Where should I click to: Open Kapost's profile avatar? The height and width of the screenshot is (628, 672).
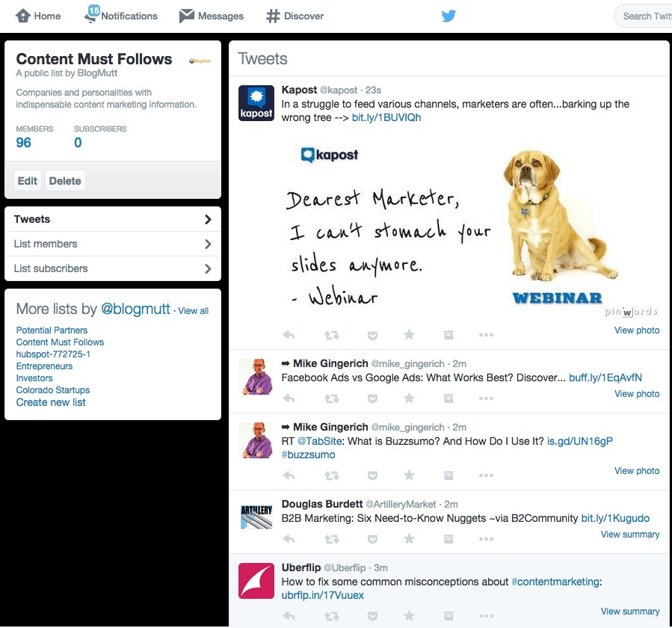[256, 103]
